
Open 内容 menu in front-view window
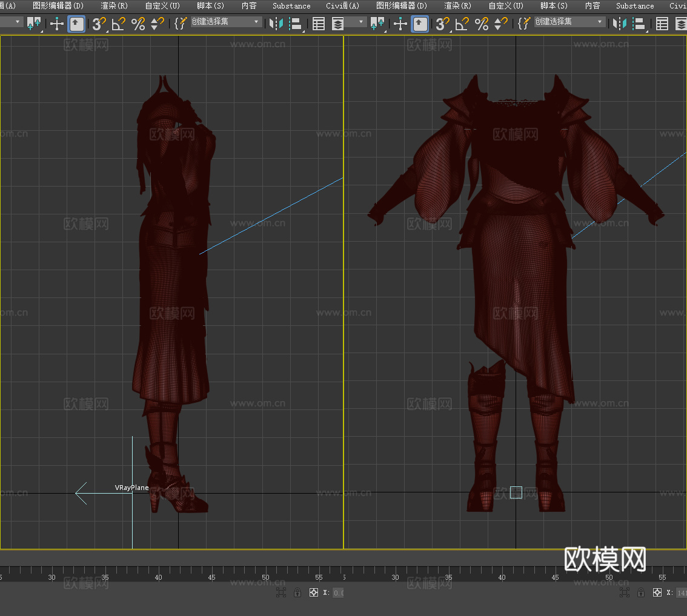(x=592, y=5)
